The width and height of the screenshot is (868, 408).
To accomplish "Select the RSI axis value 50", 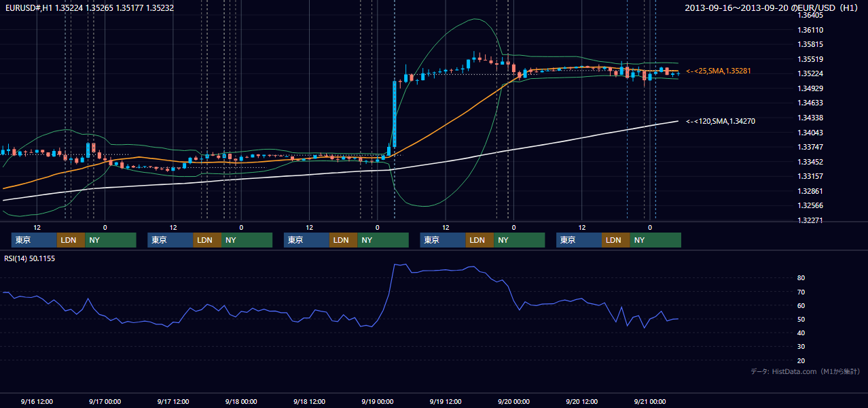I will pyautogui.click(x=801, y=319).
